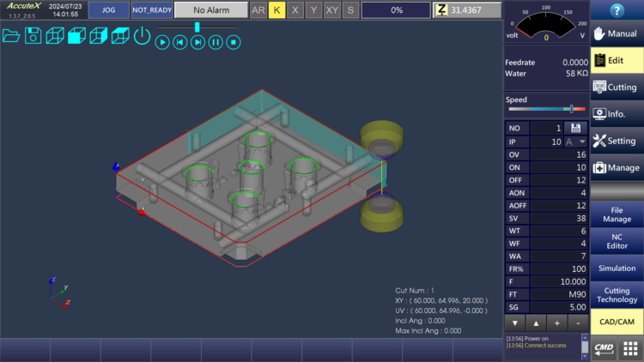Click the Feedrate value 0.0000

[575, 63]
